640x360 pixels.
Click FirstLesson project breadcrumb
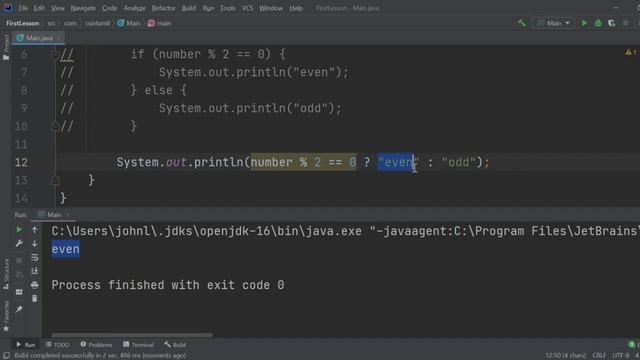(x=22, y=23)
